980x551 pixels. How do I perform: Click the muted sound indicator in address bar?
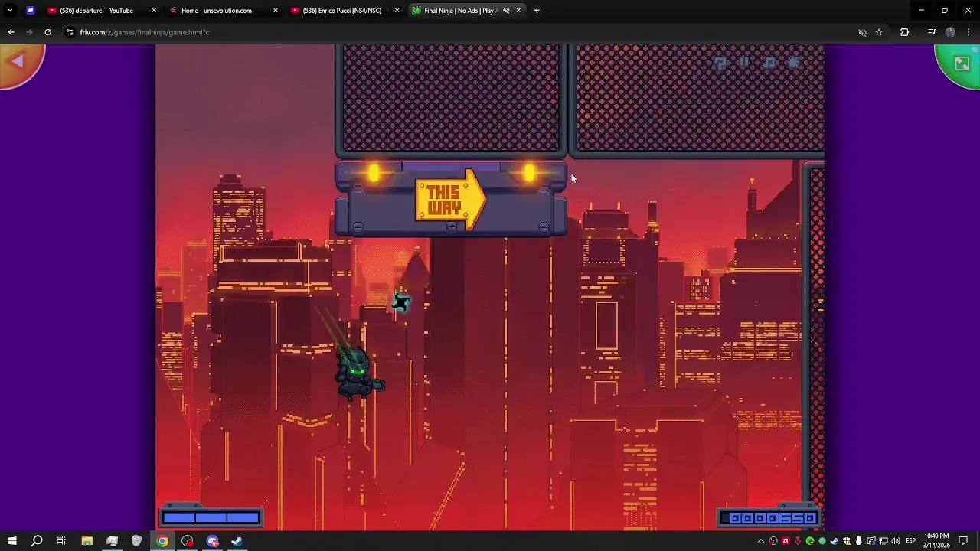coord(862,32)
